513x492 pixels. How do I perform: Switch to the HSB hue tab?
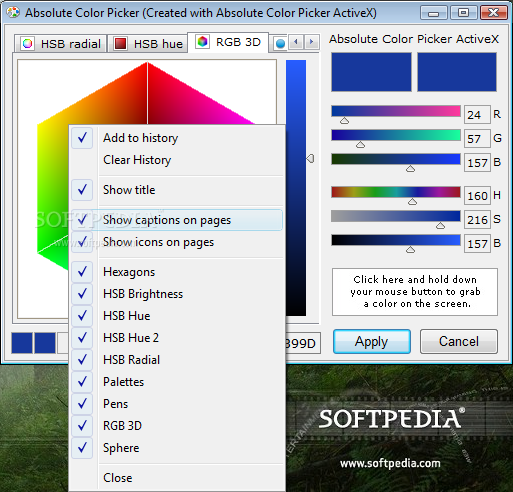point(148,44)
